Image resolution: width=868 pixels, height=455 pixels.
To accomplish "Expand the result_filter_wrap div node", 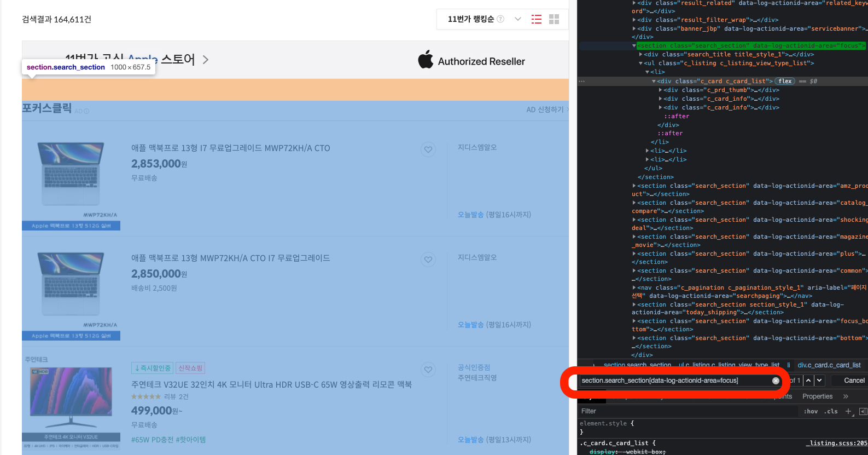I will point(634,20).
